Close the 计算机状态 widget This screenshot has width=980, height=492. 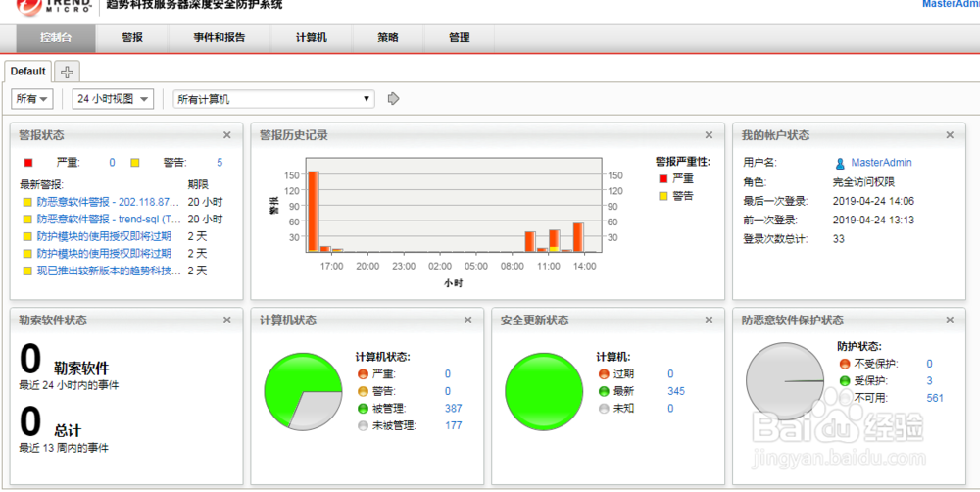(x=467, y=320)
